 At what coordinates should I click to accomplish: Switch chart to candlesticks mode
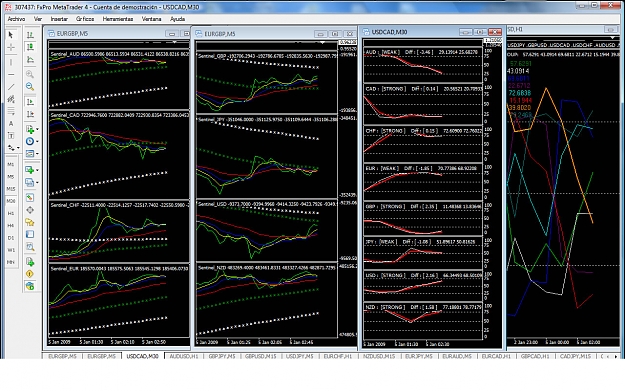click(30, 47)
